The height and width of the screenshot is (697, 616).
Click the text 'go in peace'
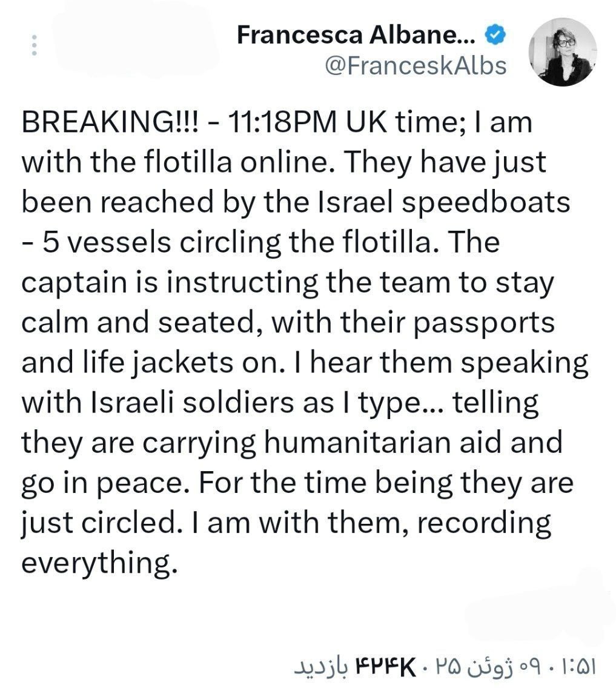[102, 483]
